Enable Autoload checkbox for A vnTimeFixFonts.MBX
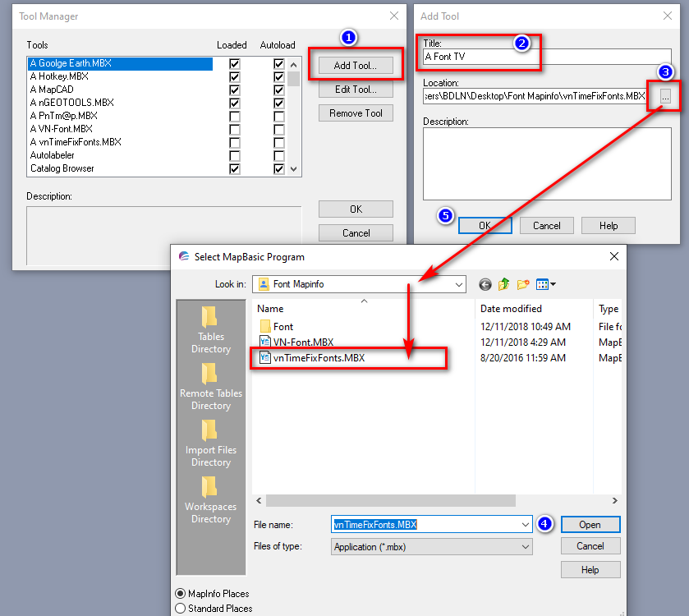689x616 pixels. click(278, 142)
